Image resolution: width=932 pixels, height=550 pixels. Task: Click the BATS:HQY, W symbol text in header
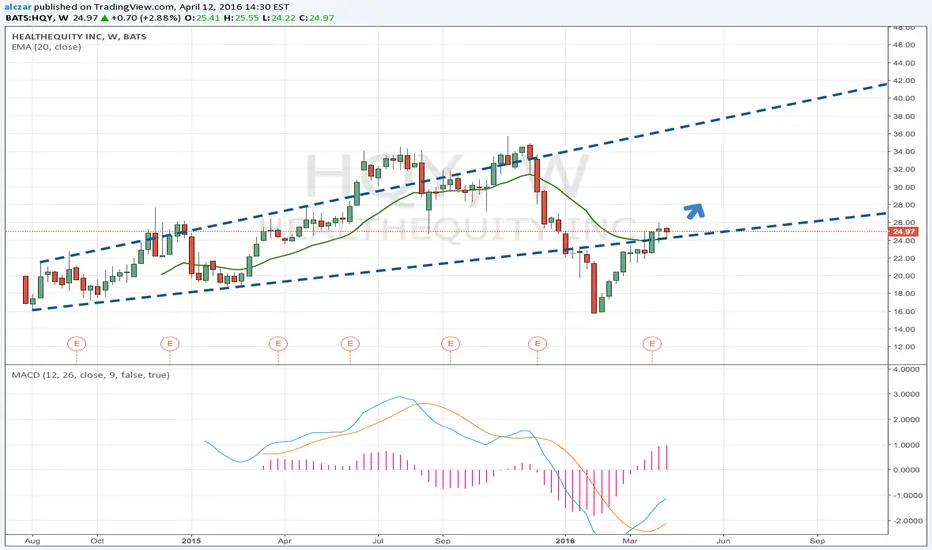tap(37, 18)
